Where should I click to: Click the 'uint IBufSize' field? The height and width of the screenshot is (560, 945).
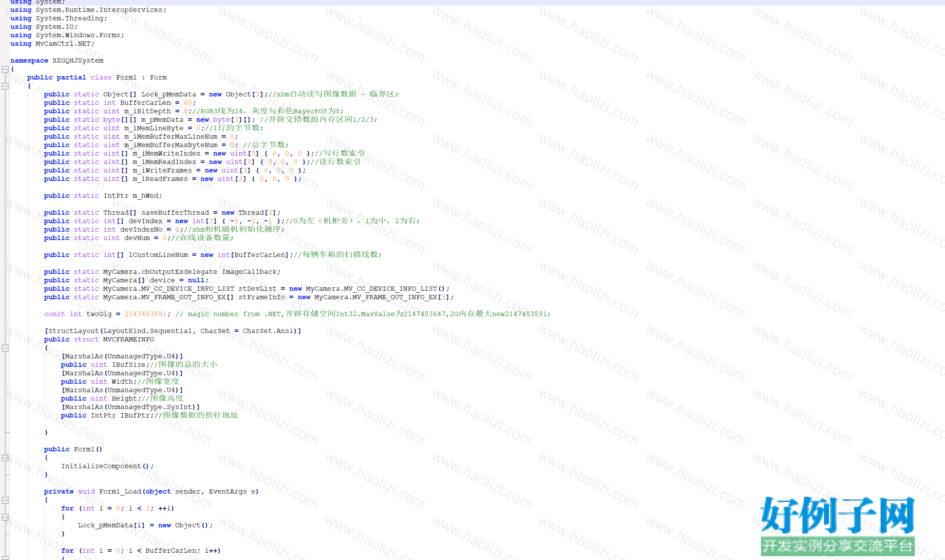pos(120,365)
